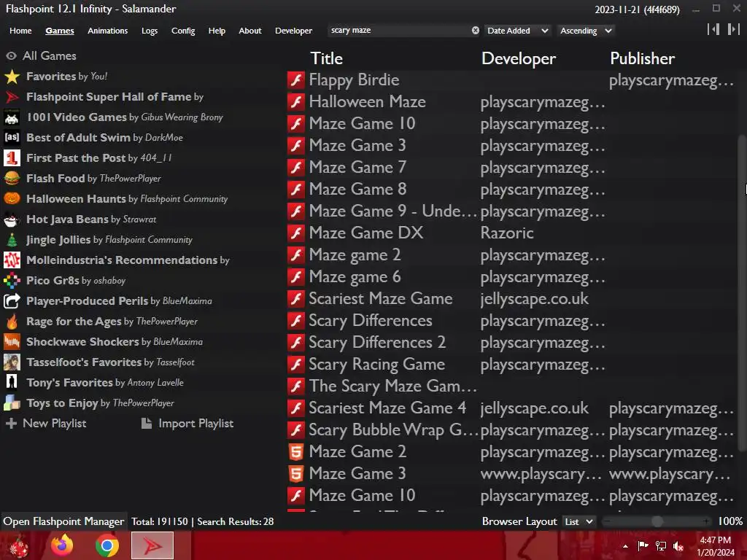747x560 pixels.
Task: Select Scary Bubble Wrap G... row
Action: tap(510, 429)
